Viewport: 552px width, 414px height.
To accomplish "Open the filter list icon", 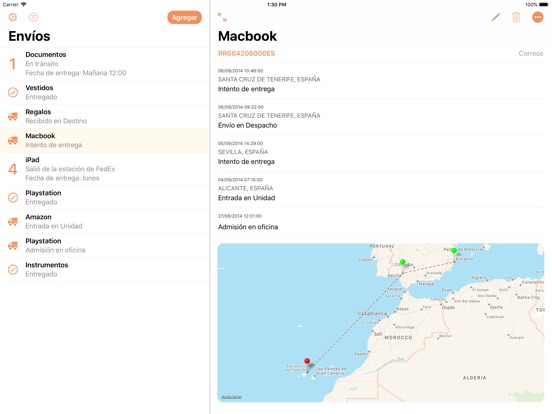I will pos(33,17).
